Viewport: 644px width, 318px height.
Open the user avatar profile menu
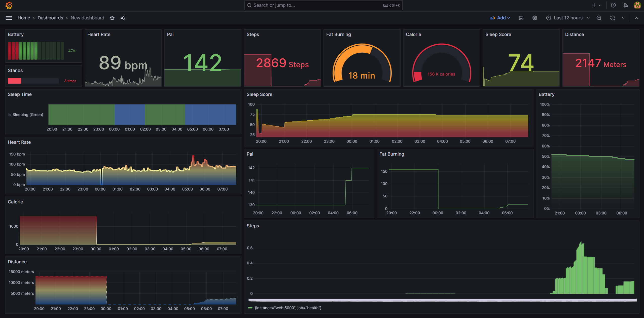(637, 5)
